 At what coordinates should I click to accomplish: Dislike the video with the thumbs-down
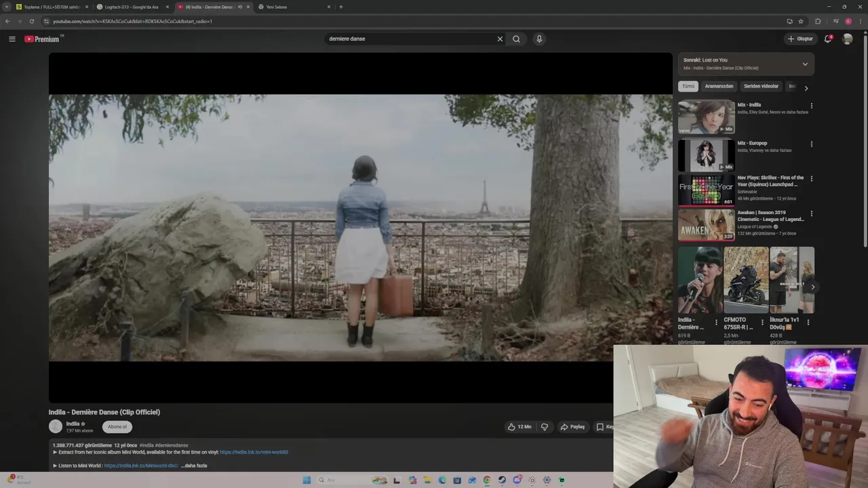(x=545, y=427)
